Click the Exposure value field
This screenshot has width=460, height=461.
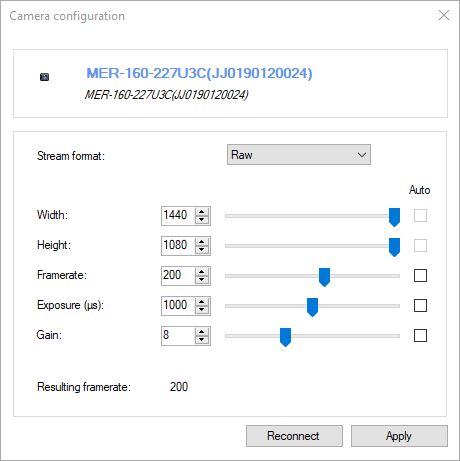pos(178,306)
